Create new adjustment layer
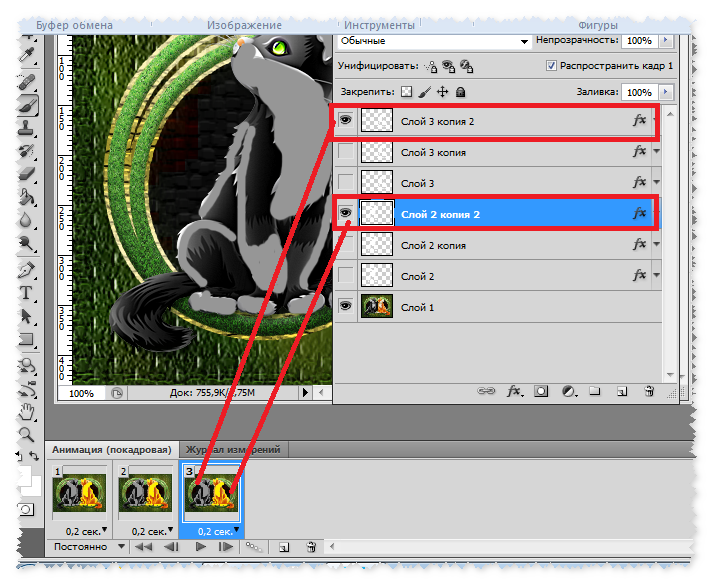This screenshot has width=713, height=585. (x=568, y=391)
